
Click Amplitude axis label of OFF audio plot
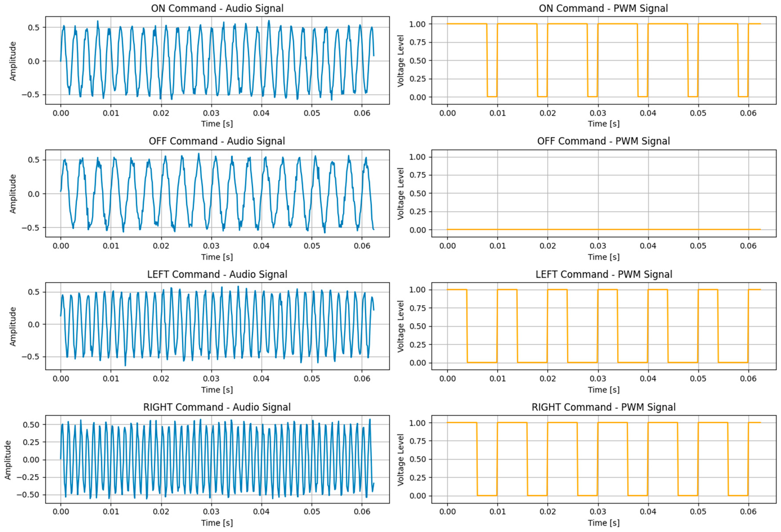[13, 194]
